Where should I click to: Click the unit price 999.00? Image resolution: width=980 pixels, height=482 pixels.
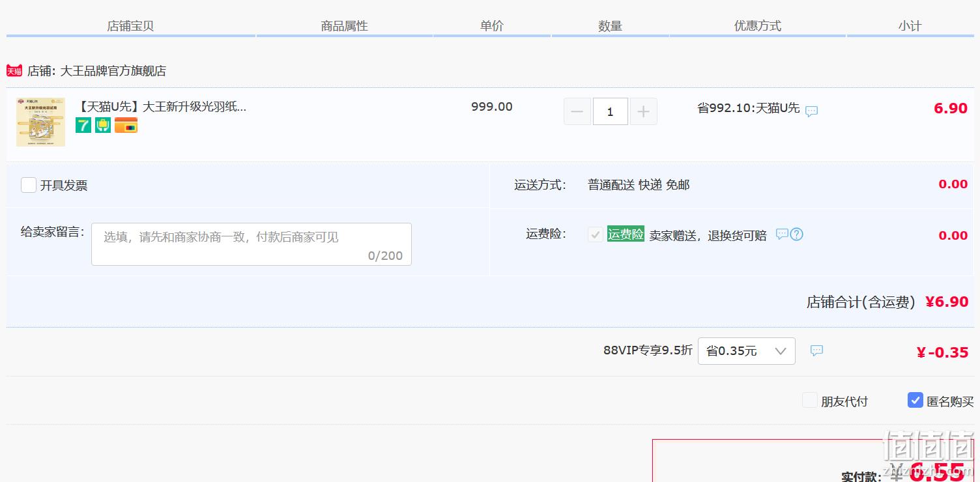492,107
